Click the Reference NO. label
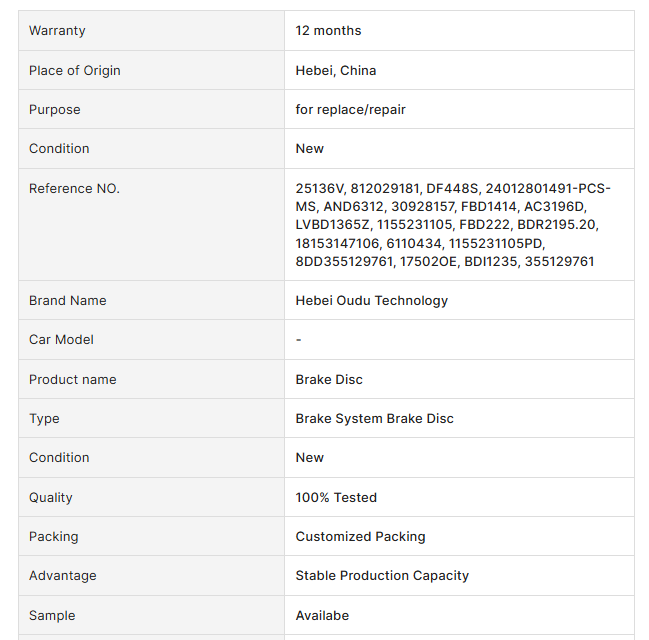The height and width of the screenshot is (640, 649). (74, 188)
